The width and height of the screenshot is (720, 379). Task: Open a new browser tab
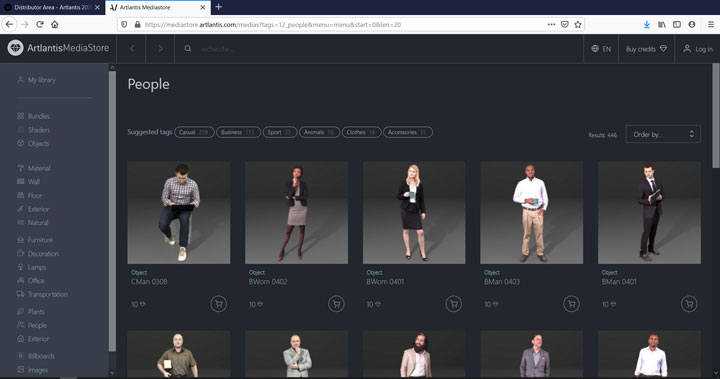pyautogui.click(x=219, y=7)
